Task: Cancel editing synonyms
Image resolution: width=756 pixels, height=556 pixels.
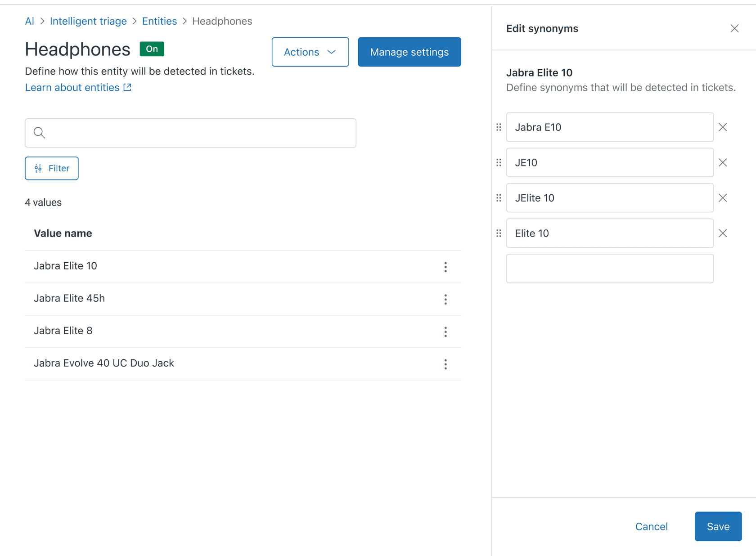Action: click(x=651, y=526)
